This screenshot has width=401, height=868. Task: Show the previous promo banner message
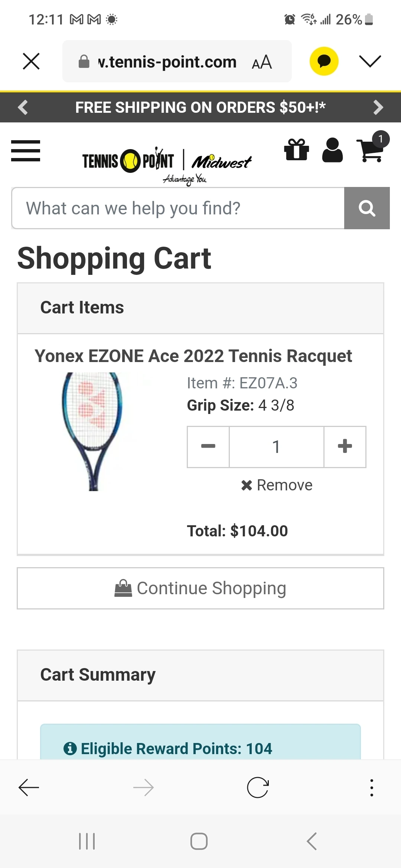click(23, 107)
